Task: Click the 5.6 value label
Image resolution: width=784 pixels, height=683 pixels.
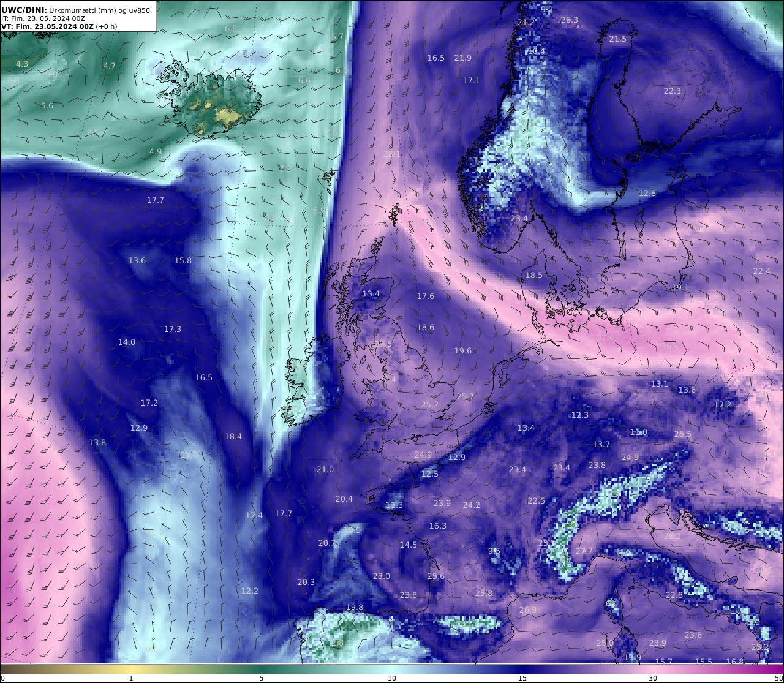Action: tap(47, 105)
